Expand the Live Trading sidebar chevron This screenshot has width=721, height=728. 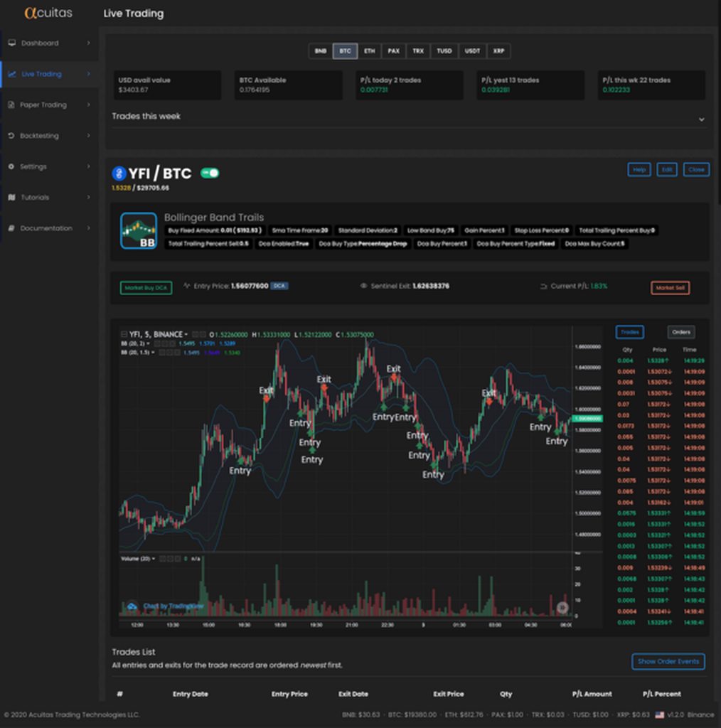pyautogui.click(x=89, y=74)
